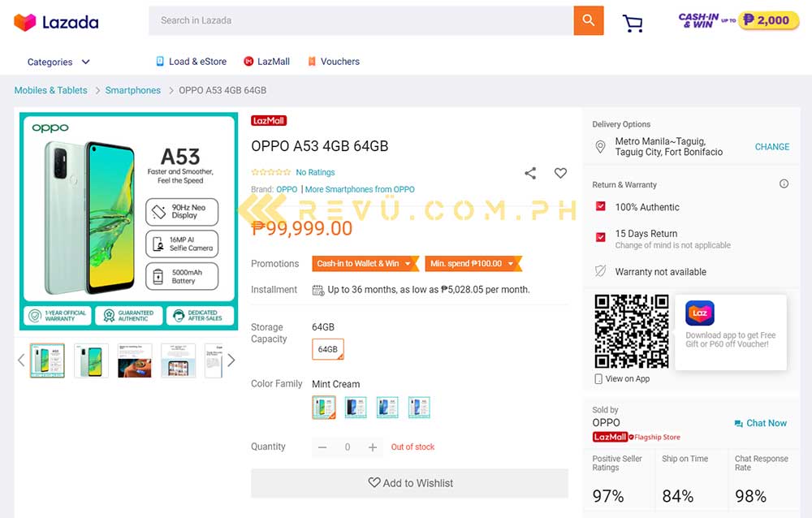
Task: Click the location pin icon in Delivery Options
Action: 600,147
